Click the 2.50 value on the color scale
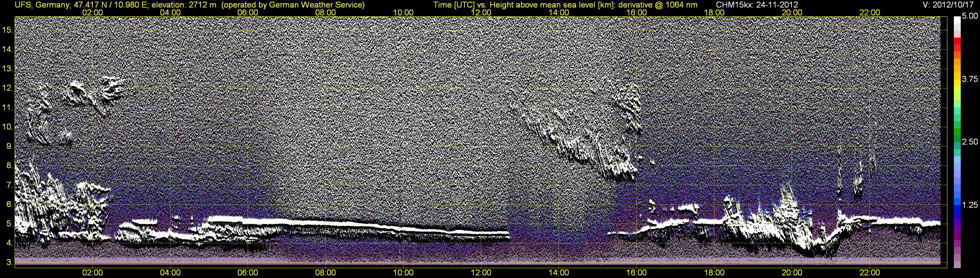980x278 pixels. pos(970,142)
